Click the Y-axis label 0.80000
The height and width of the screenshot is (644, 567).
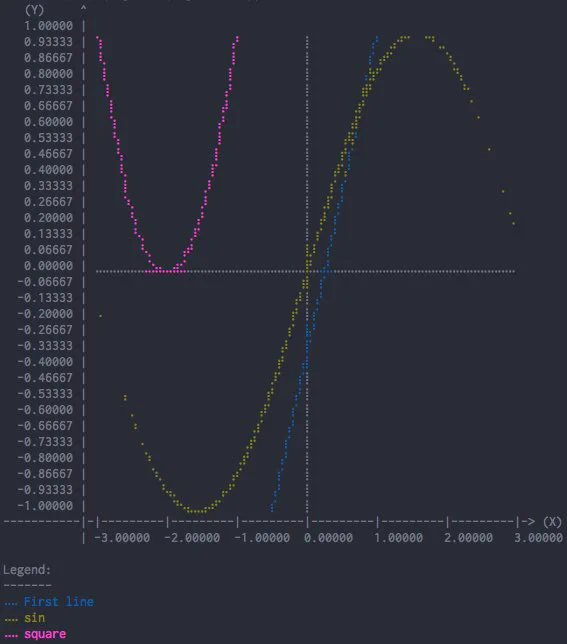pyautogui.click(x=48, y=74)
